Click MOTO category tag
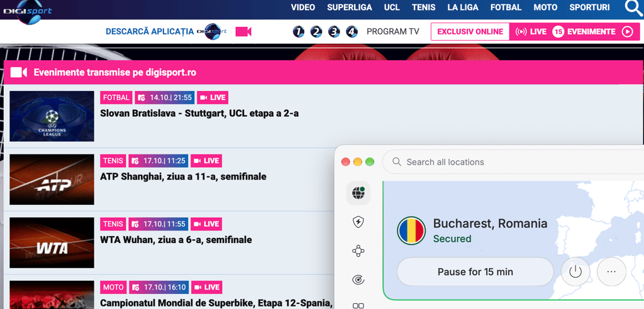This screenshot has width=644, height=309. tap(113, 287)
